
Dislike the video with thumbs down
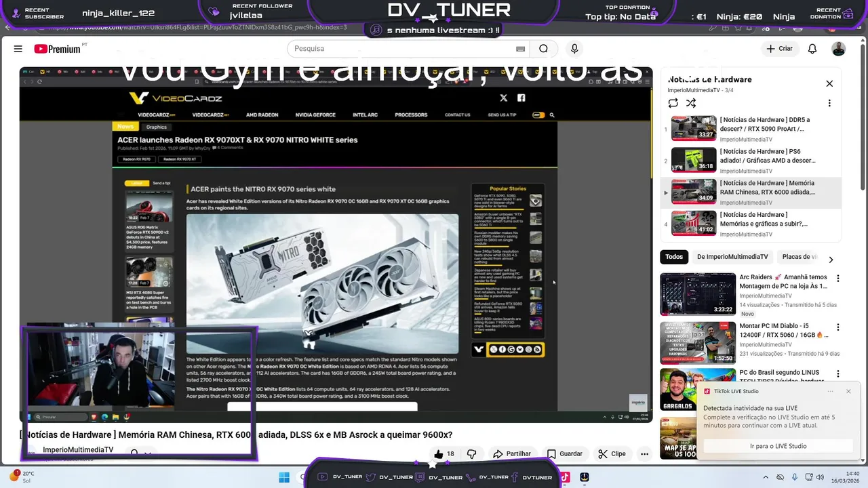[x=472, y=454]
